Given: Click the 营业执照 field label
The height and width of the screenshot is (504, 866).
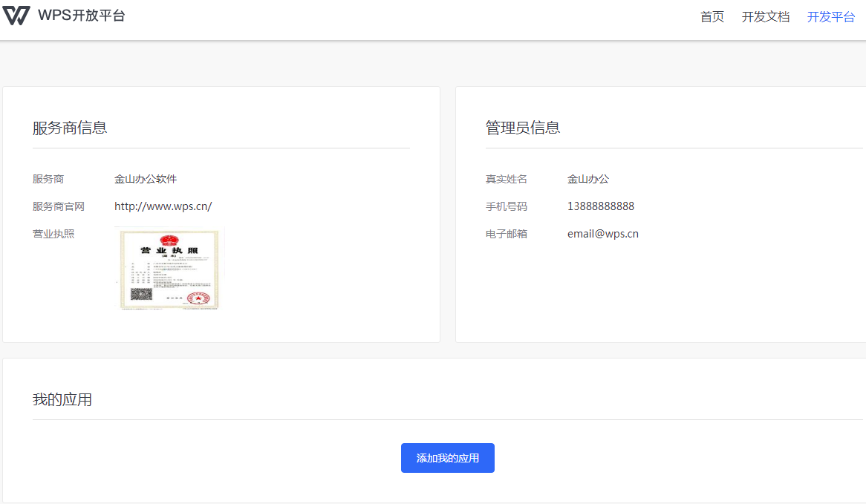Looking at the screenshot, I should click(53, 234).
